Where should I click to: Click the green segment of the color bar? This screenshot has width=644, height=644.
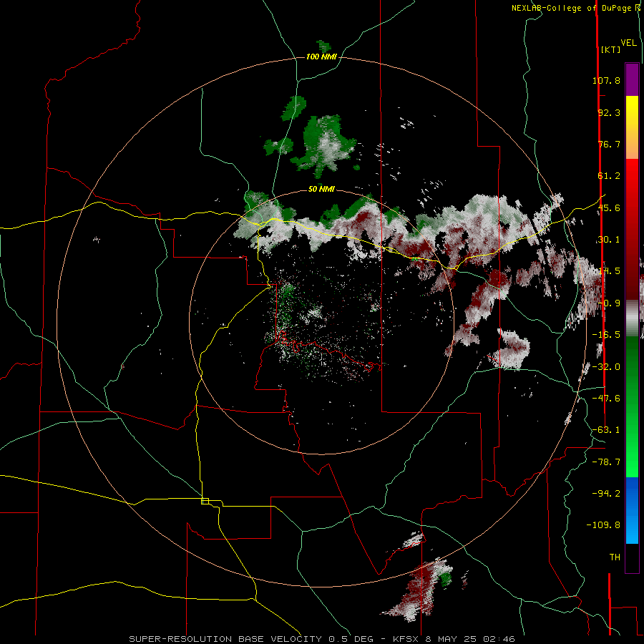[632, 406]
